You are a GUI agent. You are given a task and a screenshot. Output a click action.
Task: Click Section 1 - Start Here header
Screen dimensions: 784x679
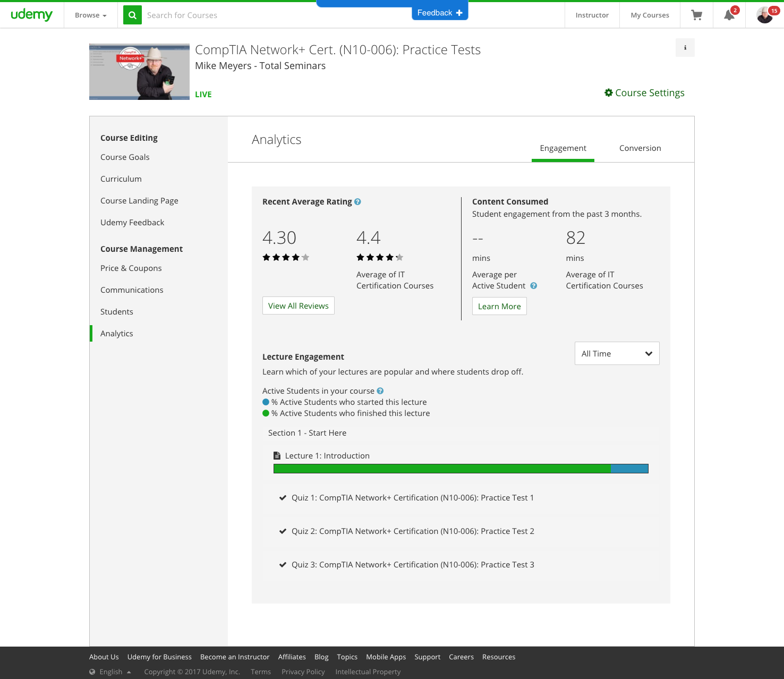coord(307,433)
